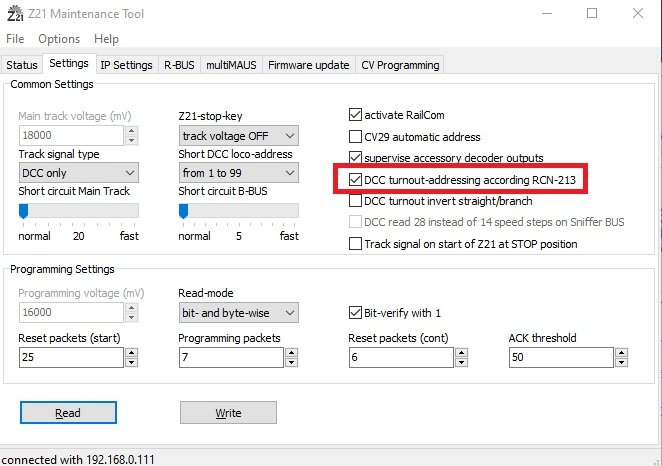
Task: Expand the Z21-stop-key dropdown
Action: click(239, 136)
